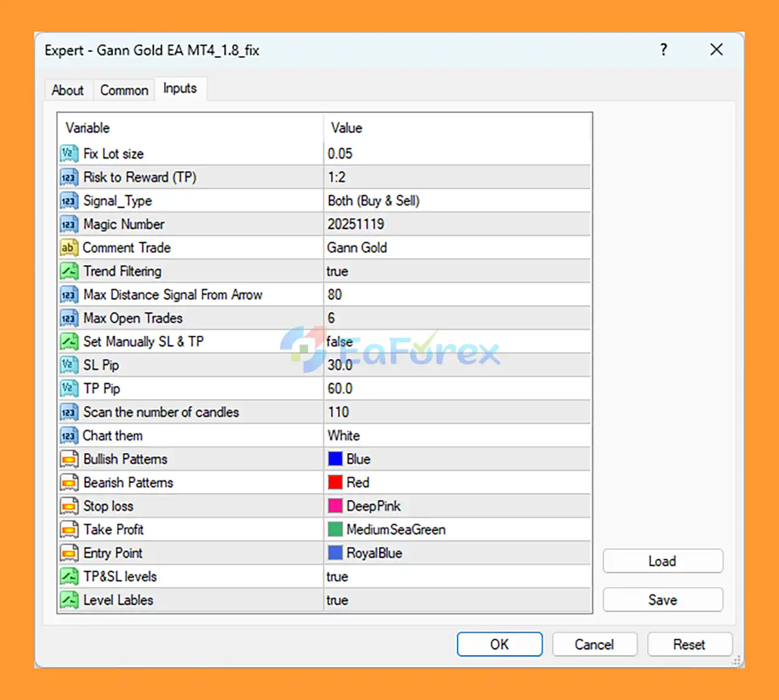
Task: Click the Level Lables boolean icon
Action: point(69,600)
